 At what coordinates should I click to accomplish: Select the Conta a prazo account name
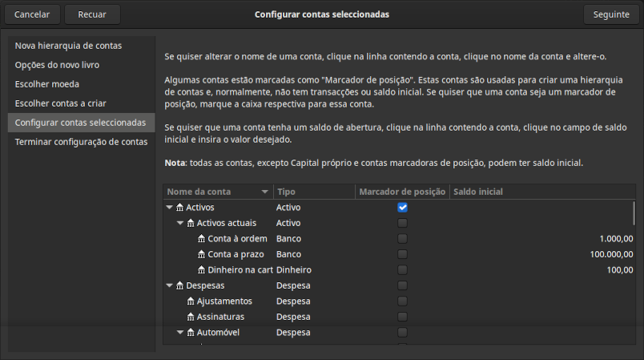[x=235, y=254]
